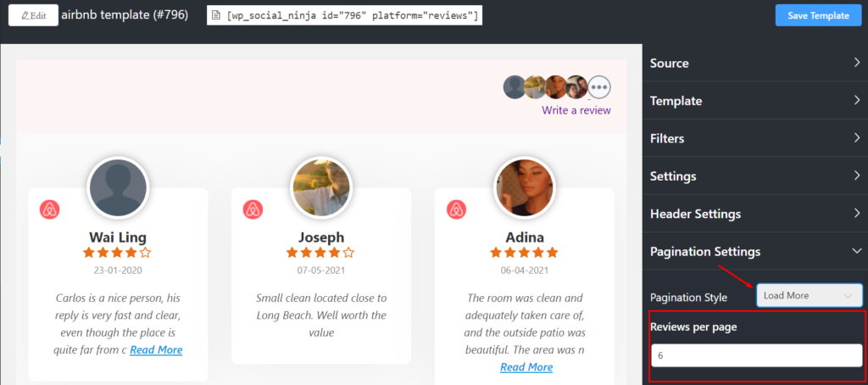Viewport: 868px width, 385px height.
Task: Click Adina's profile photo
Action: pyautogui.click(x=524, y=187)
